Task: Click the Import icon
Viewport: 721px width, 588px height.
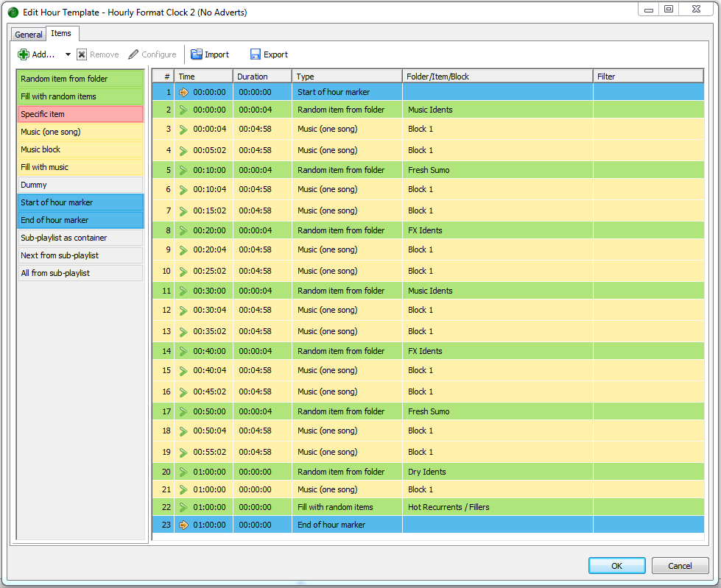Action: pyautogui.click(x=197, y=54)
